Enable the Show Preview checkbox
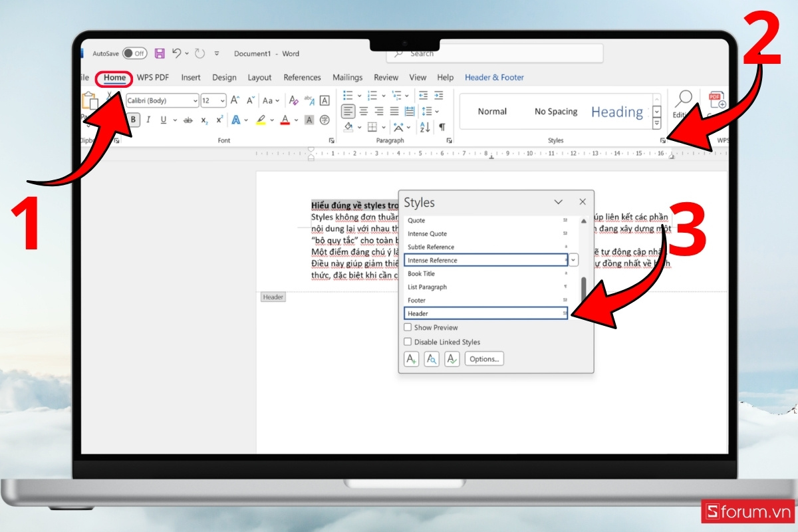 coord(408,327)
